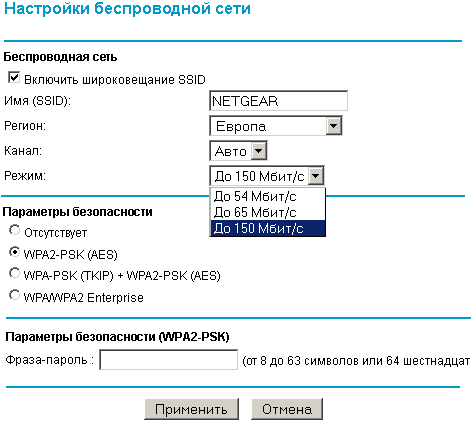Image resolution: width=471 pixels, height=424 pixels.
Task: Select WPA/WPA2 Enterprise option
Action: [14, 295]
